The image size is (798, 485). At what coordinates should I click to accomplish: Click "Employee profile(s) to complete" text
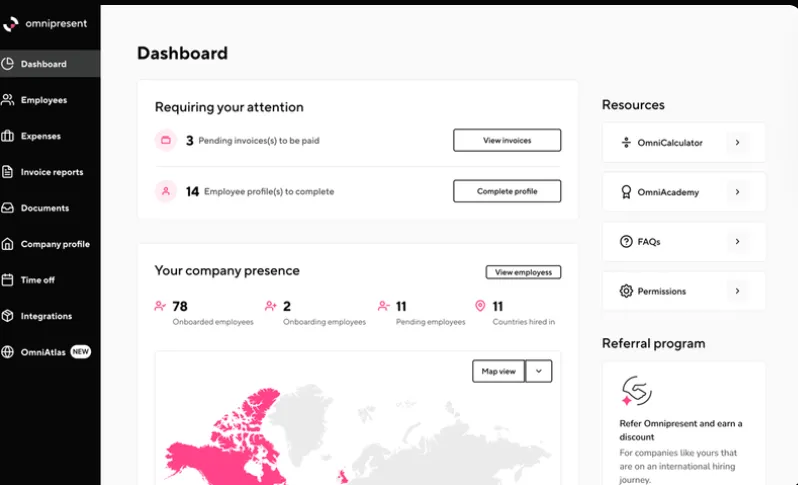click(x=269, y=191)
